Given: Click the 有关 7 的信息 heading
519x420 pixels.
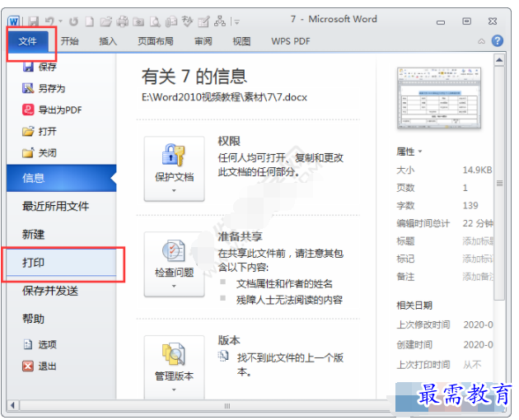Looking at the screenshot, I should (194, 76).
